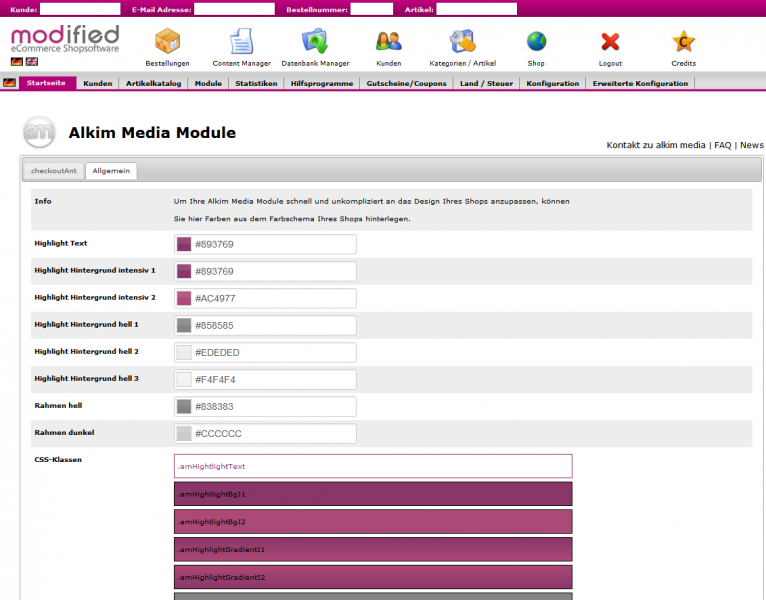Click the #838383 hex color field
The height and width of the screenshot is (600, 766).
pyautogui.click(x=265, y=407)
